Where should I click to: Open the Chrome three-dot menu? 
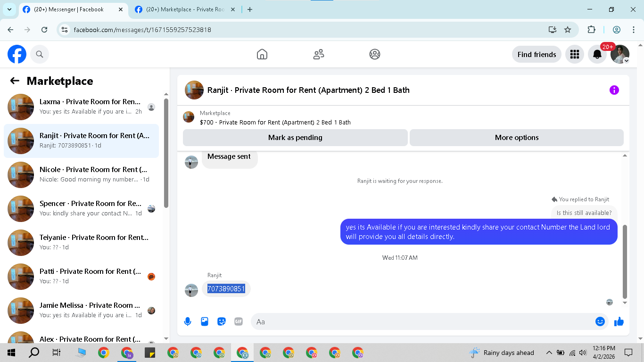pos(634,30)
